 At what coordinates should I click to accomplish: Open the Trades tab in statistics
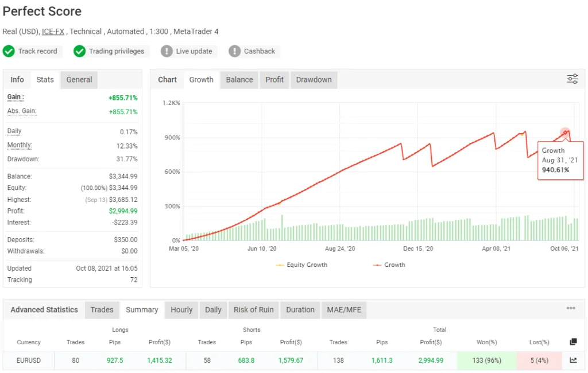pos(102,310)
